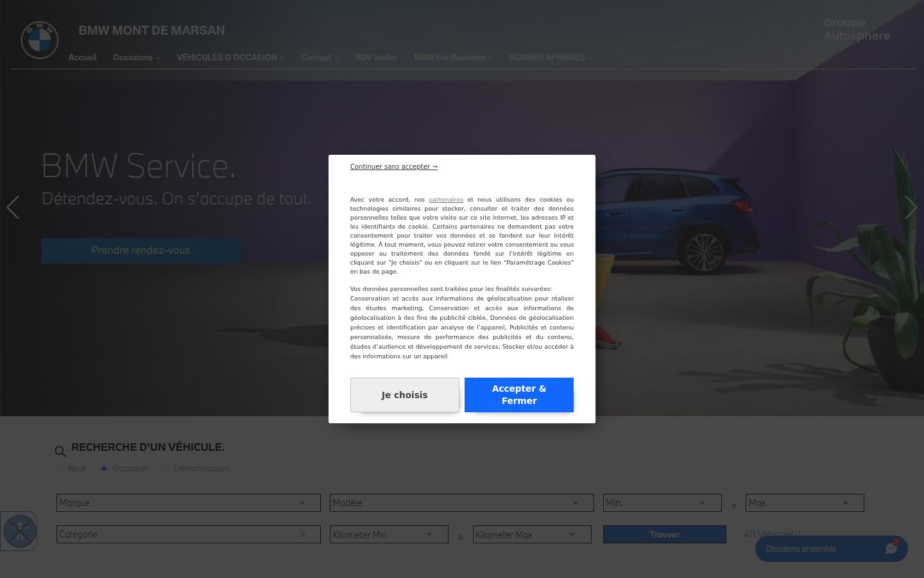Open the Accueil menu item
Image resolution: width=924 pixels, height=578 pixels.
83,58
